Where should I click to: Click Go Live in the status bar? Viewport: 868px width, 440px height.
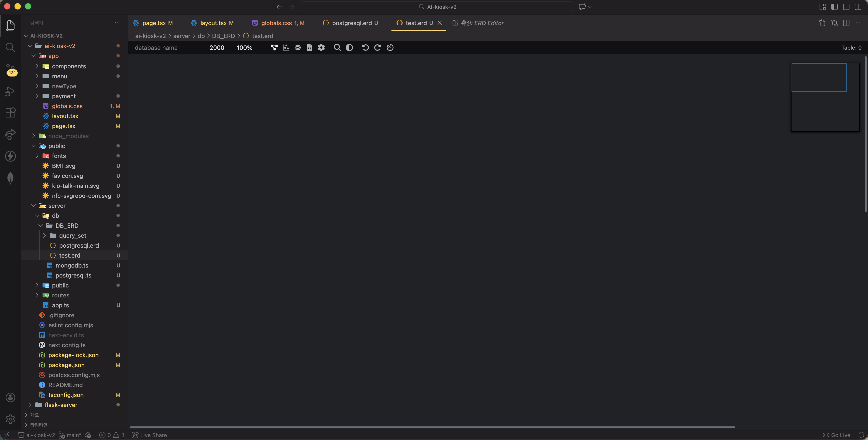[x=836, y=435]
